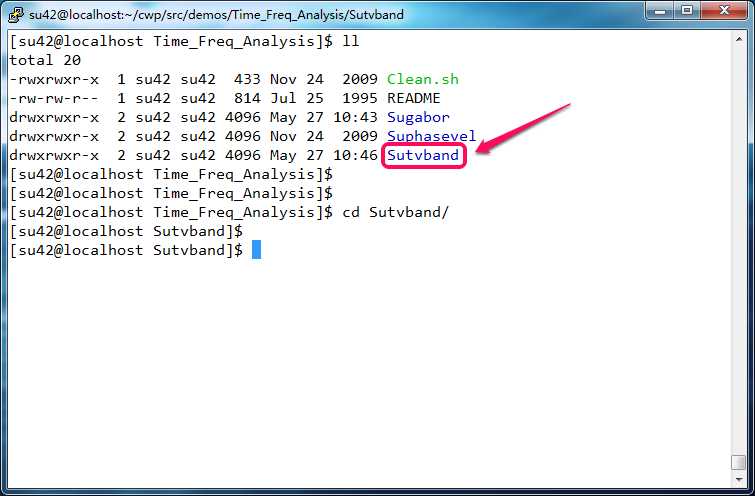Click the 'll' command text
This screenshot has width=755, height=496.
[x=351, y=41]
